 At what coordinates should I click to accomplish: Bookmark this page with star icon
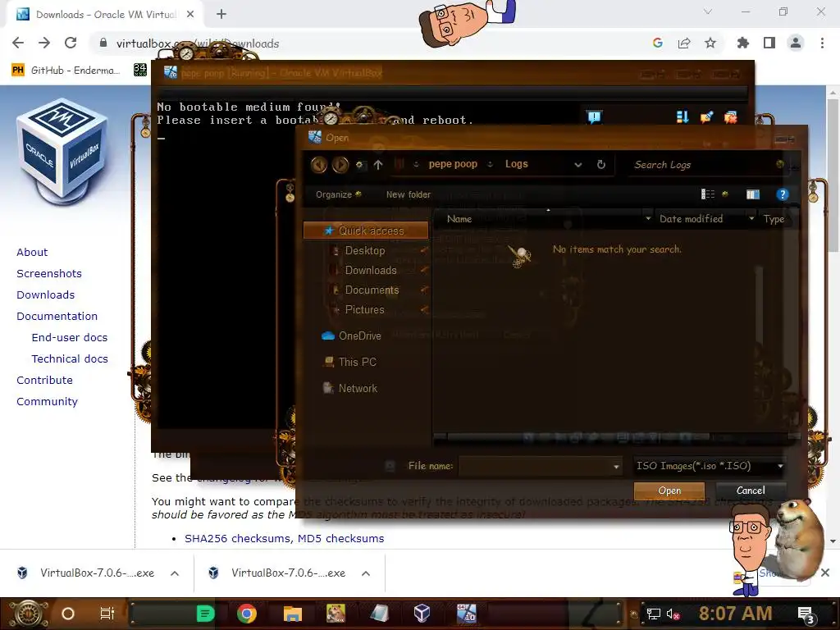coord(710,43)
